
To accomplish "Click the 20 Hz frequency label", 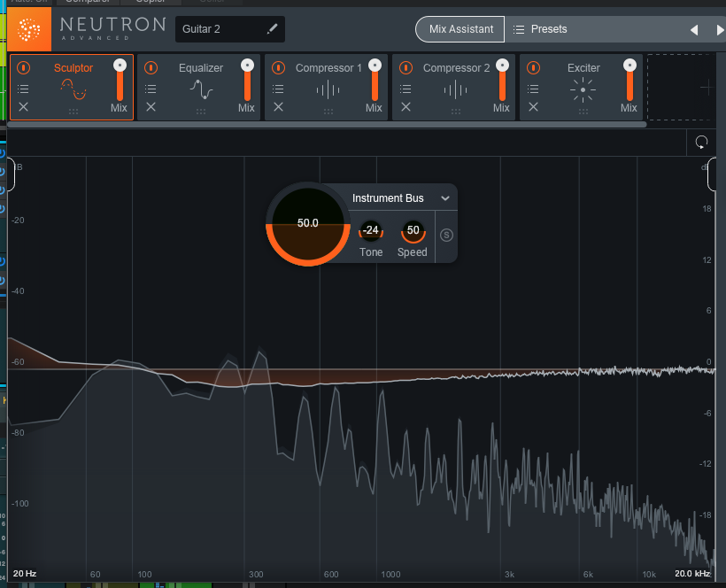I will (x=25, y=574).
